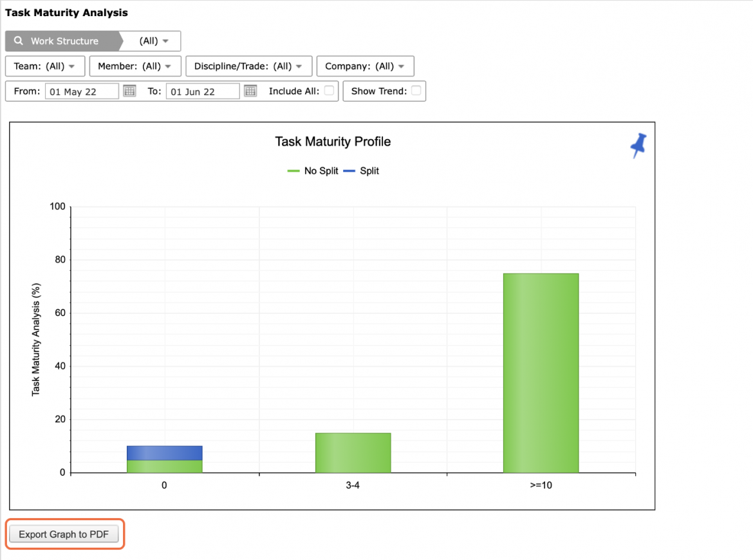Click the green No Split segment at 0
The height and width of the screenshot is (560, 753).
[x=165, y=467]
